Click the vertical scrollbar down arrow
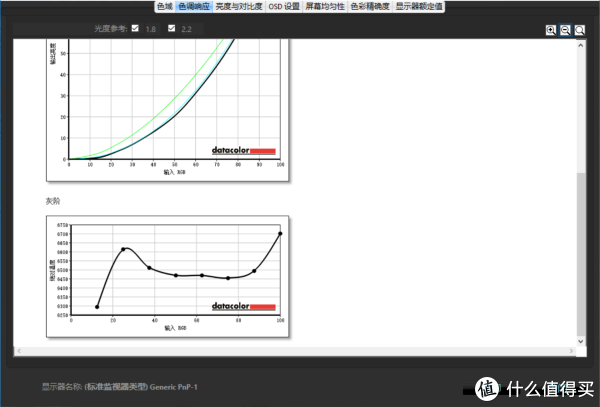This screenshot has height=407, width=600. pyautogui.click(x=581, y=342)
